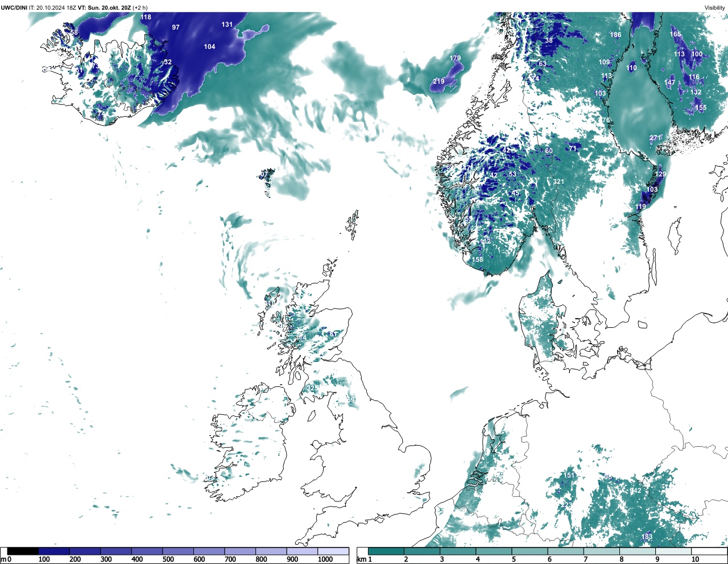Click the 'Visibility' title at top right
728x564 pixels.
(x=715, y=7)
